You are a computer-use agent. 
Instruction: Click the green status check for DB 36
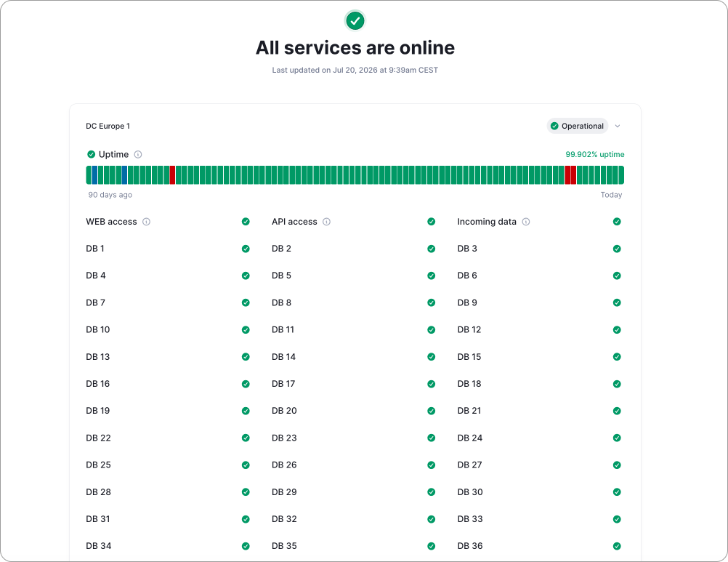coord(617,546)
